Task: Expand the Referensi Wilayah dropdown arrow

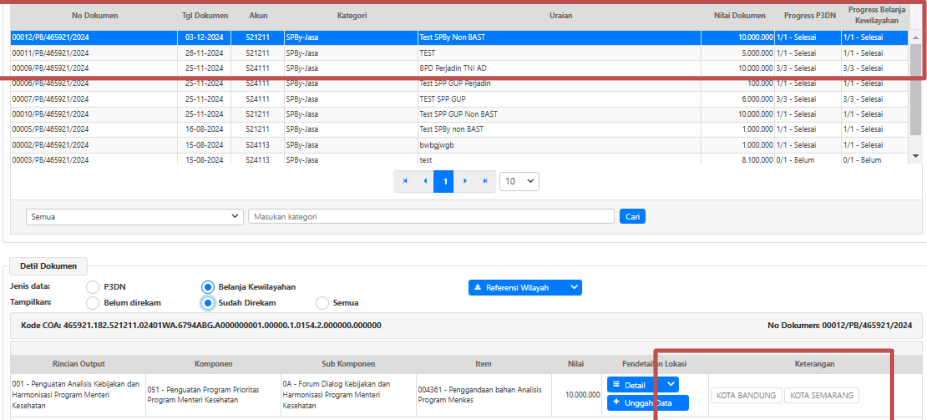Action: tap(574, 288)
